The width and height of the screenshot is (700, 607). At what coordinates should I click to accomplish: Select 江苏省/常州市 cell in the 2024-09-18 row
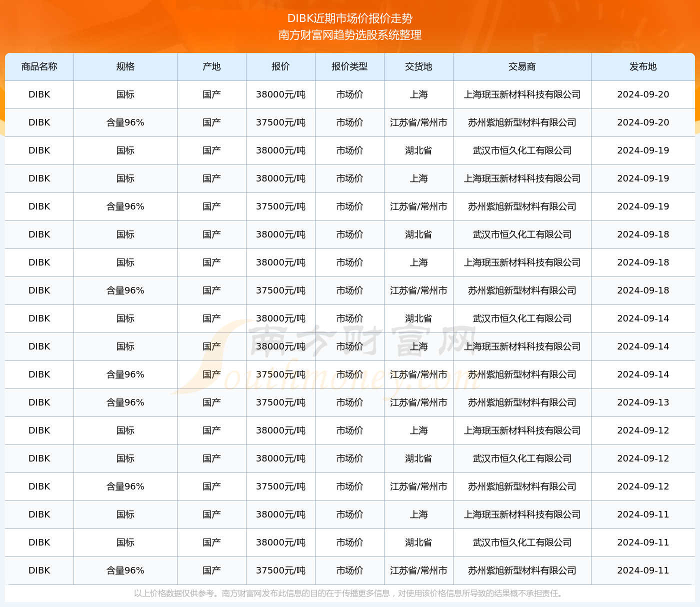[418, 290]
